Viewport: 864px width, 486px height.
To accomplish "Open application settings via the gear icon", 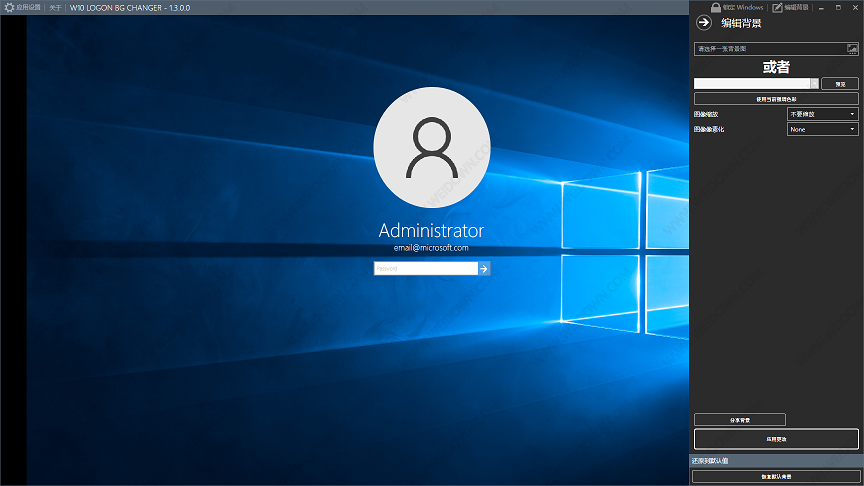I will coord(9,8).
